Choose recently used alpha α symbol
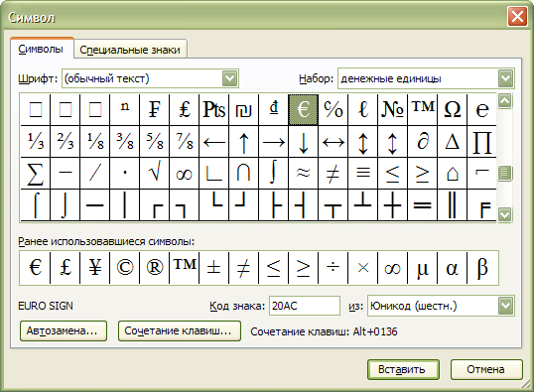Image resolution: width=534 pixels, height=392 pixels. point(453,268)
